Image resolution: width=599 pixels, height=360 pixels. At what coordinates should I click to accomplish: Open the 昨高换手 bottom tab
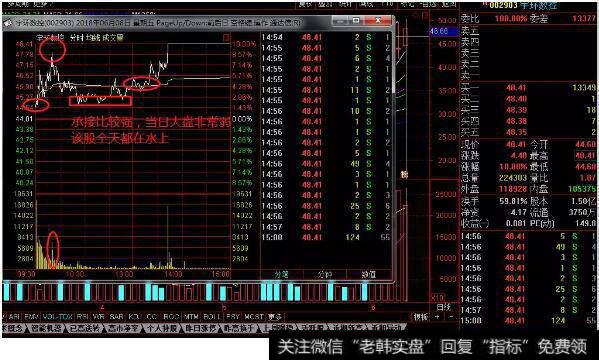click(x=239, y=328)
